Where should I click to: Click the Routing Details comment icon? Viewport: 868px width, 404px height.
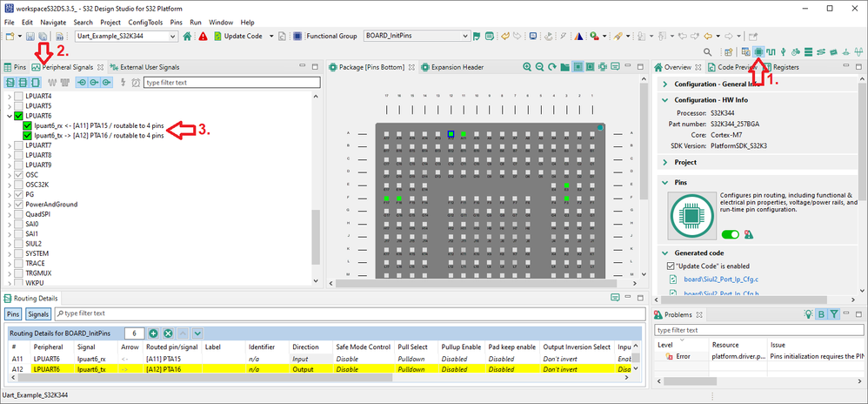click(615, 298)
